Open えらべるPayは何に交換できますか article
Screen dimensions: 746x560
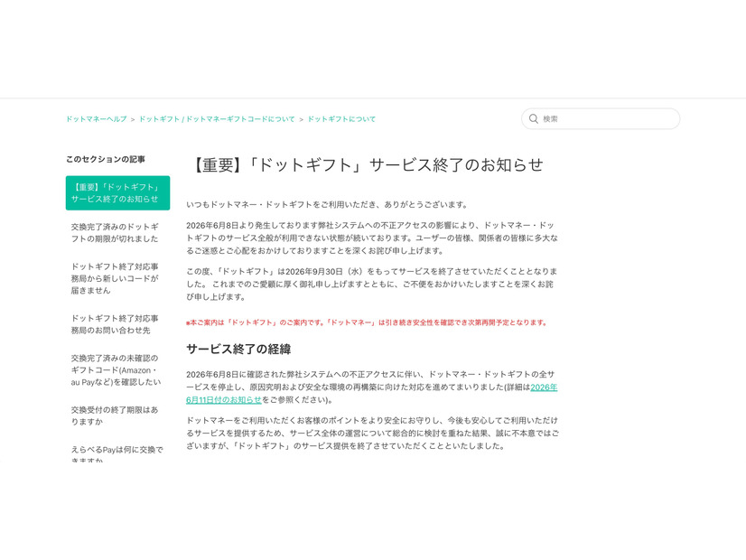[117, 454]
